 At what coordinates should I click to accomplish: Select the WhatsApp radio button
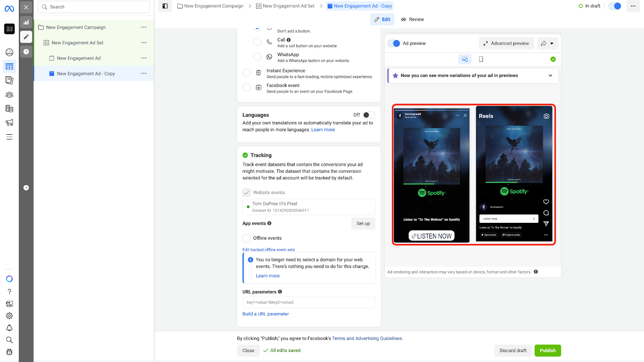[257, 57]
